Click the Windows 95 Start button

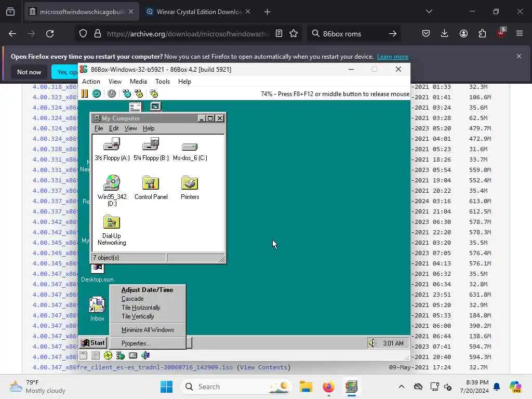[94, 343]
